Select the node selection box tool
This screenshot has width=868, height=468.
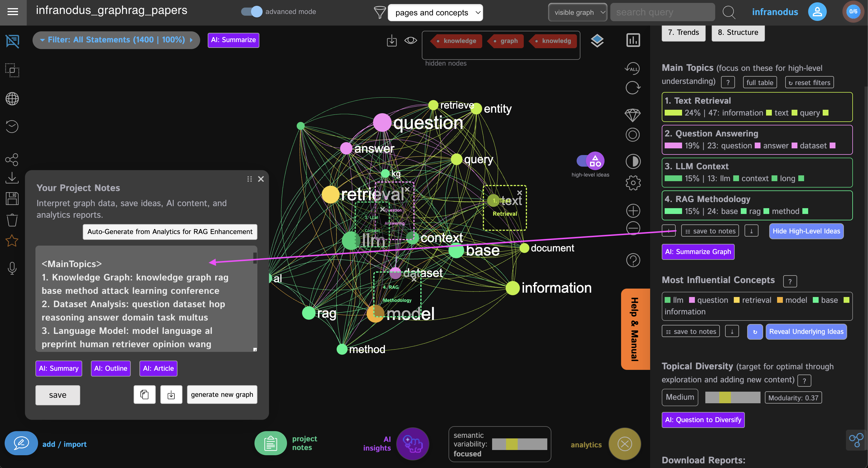12,70
